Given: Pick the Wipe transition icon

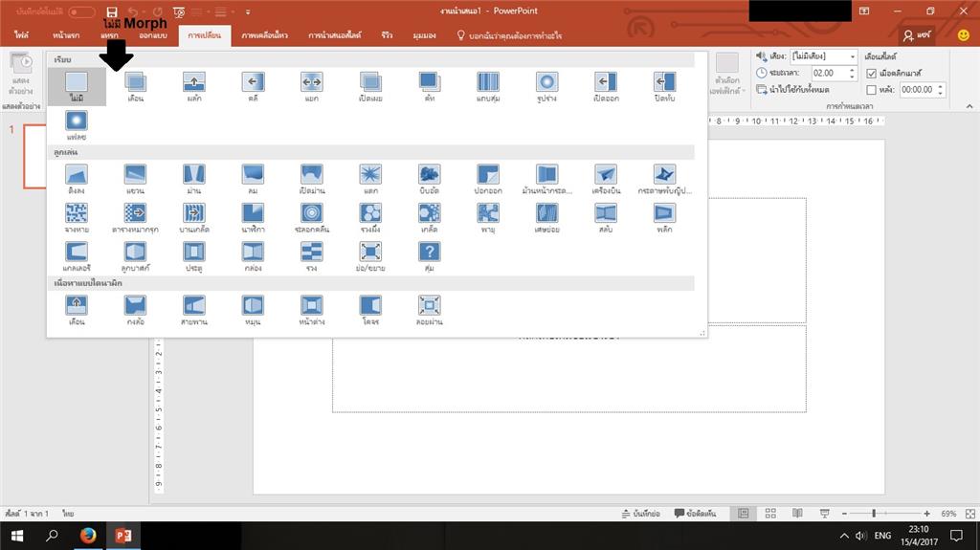Looking at the screenshot, I should pyautogui.click(x=253, y=86).
